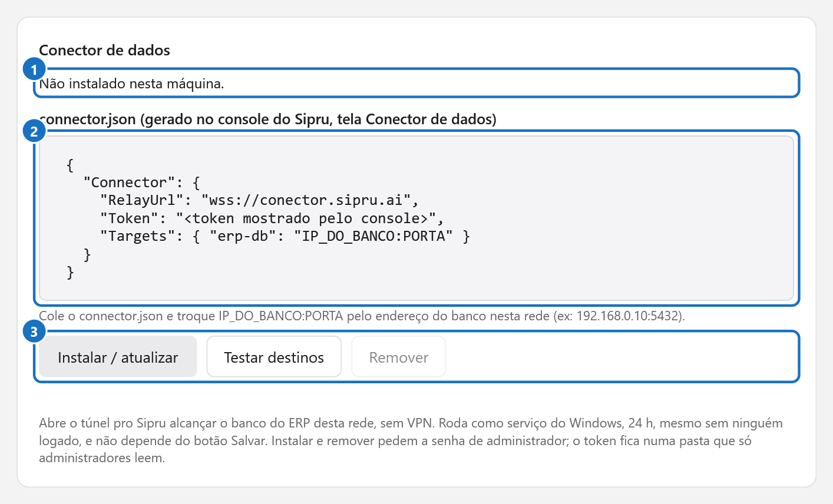This screenshot has width=833, height=504.
Task: Click the connector.json field label
Action: tap(268, 120)
